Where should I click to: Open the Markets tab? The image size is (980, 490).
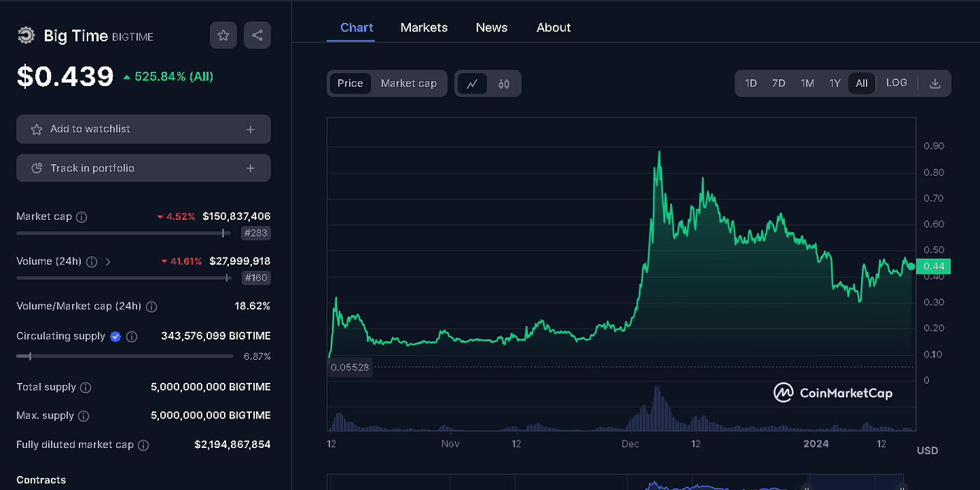[x=424, y=28]
